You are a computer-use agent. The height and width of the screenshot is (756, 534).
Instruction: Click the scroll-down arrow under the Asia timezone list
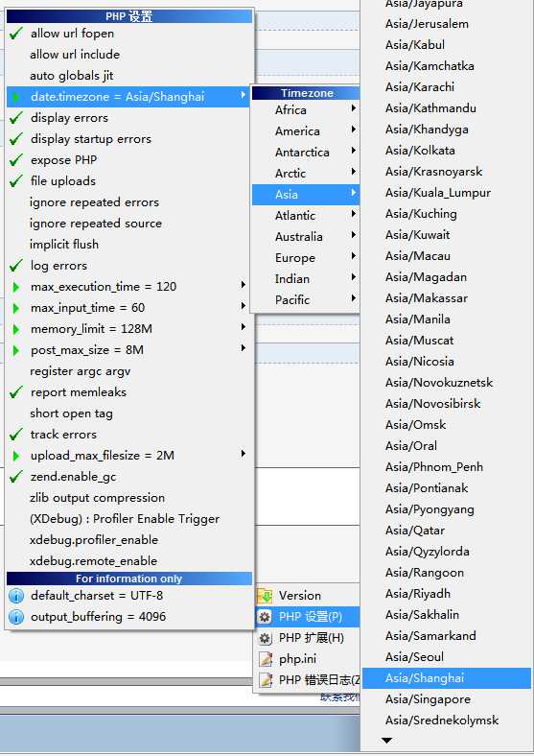tap(386, 740)
